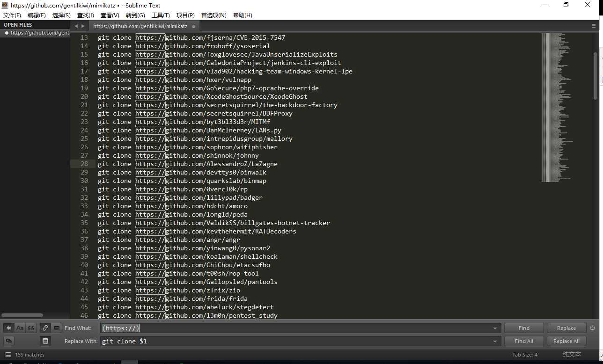Change 纯文本 syntax in status bar
Image resolution: width=603 pixels, height=364 pixels.
(x=572, y=355)
